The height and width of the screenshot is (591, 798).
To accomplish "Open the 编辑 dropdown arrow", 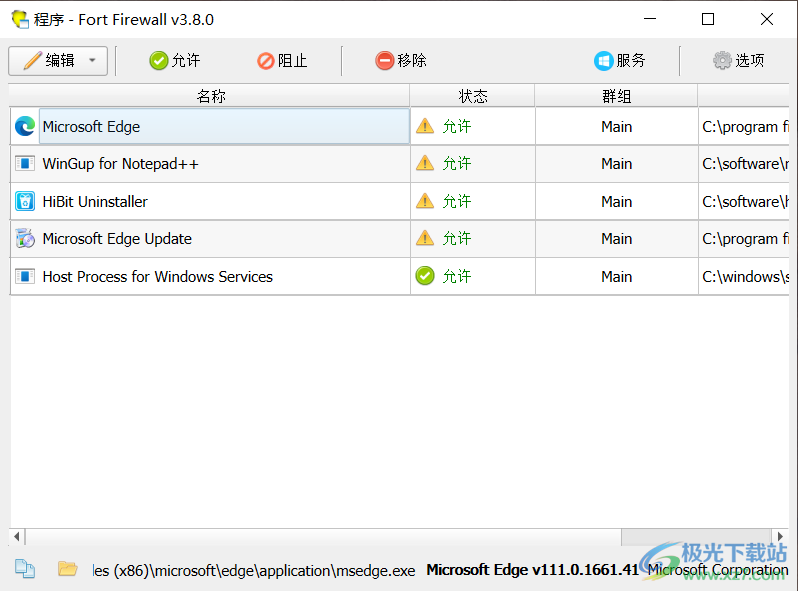I will (92, 60).
